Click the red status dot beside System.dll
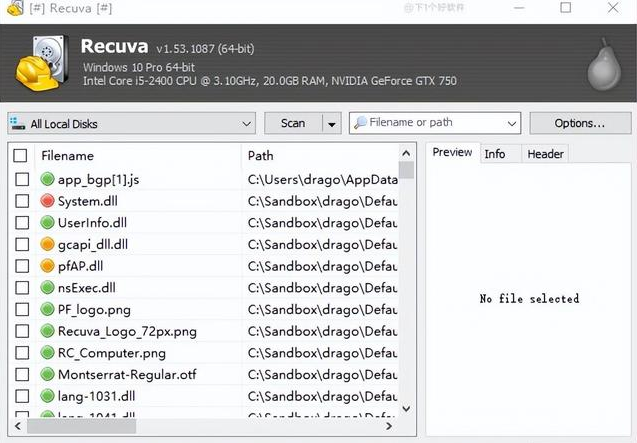 (x=47, y=201)
